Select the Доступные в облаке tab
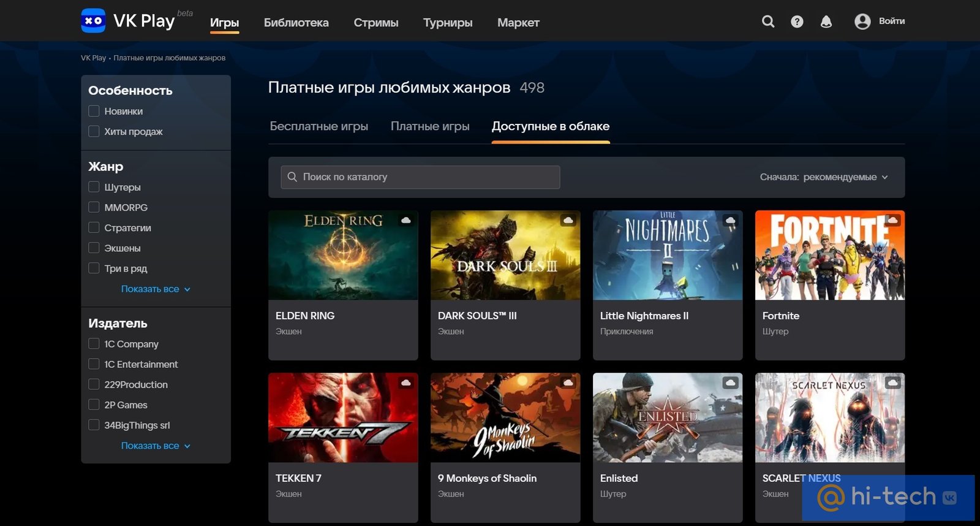Image resolution: width=980 pixels, height=526 pixels. pos(551,126)
